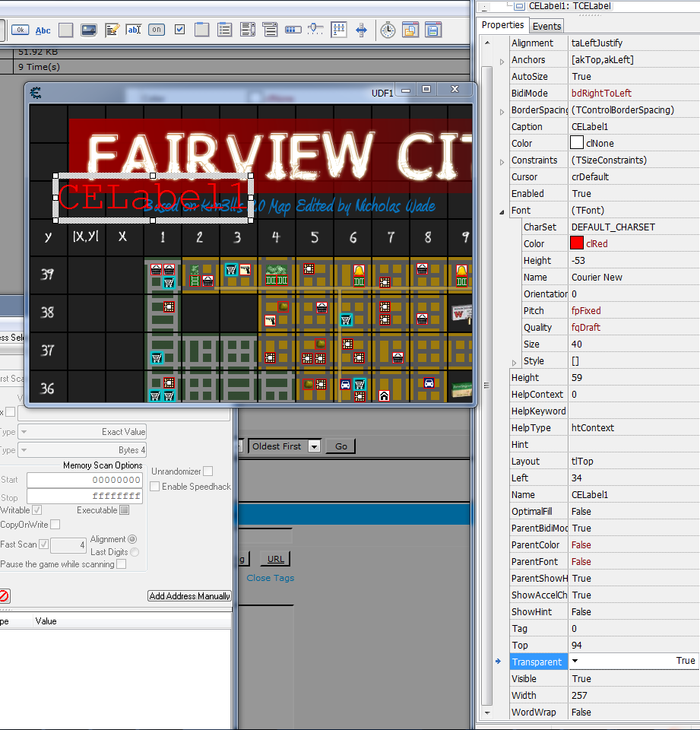Pick the Timer component icon

click(388, 30)
